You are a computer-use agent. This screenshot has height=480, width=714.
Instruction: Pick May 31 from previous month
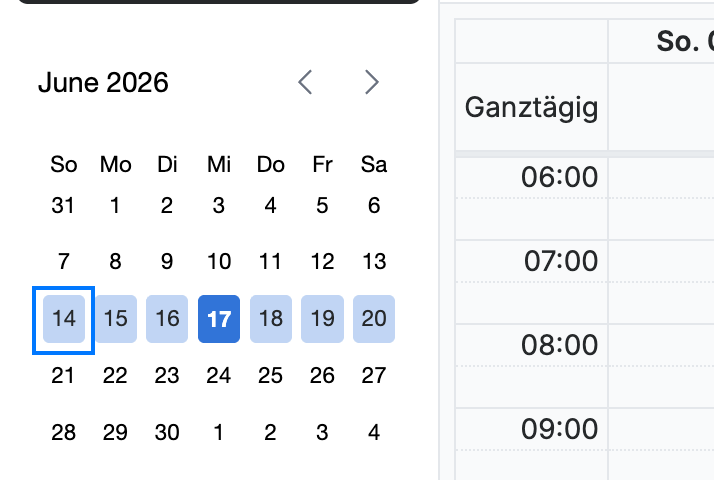pos(63,205)
